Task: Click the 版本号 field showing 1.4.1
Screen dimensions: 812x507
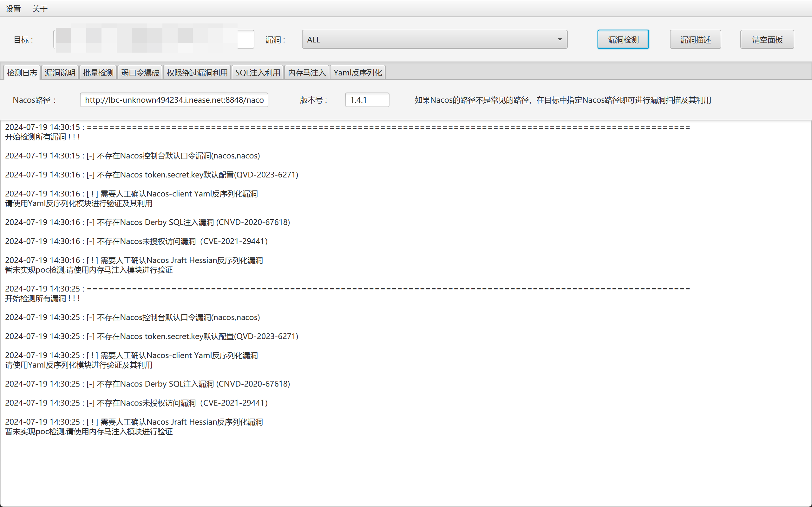Action: (x=367, y=100)
